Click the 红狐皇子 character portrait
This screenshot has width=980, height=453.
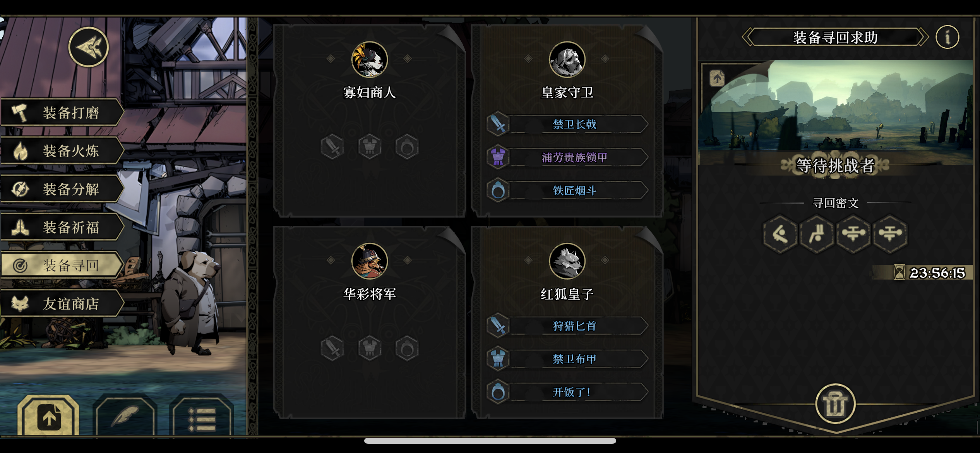(567, 261)
